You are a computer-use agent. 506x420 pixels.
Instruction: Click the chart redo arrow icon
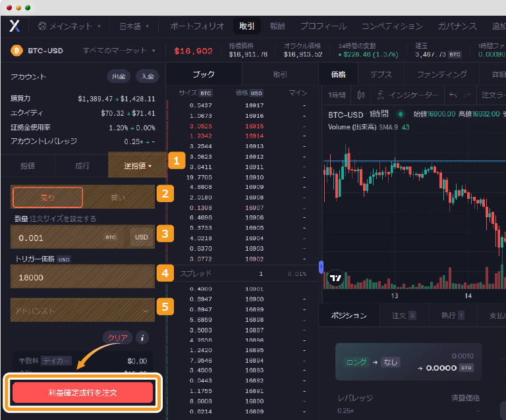click(467, 95)
